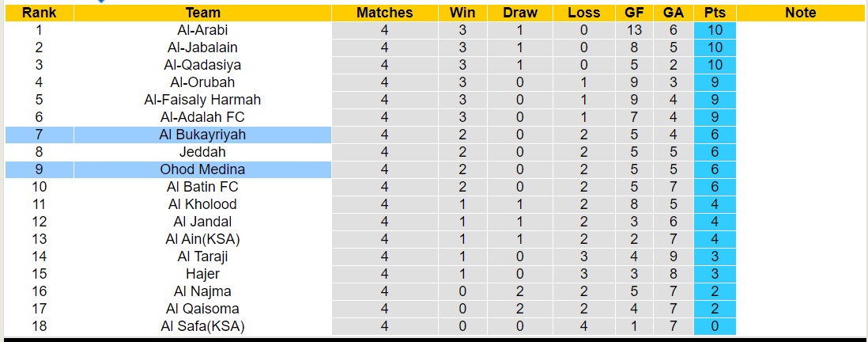This screenshot has height=342, width=868.
Task: Sort by the Matches column header
Action: click(x=384, y=13)
